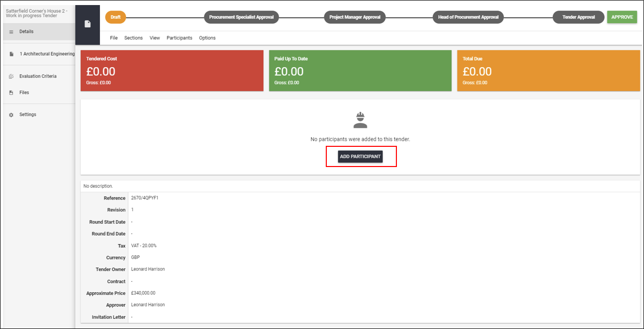Click the Architectural Engineering file icon

pos(11,54)
